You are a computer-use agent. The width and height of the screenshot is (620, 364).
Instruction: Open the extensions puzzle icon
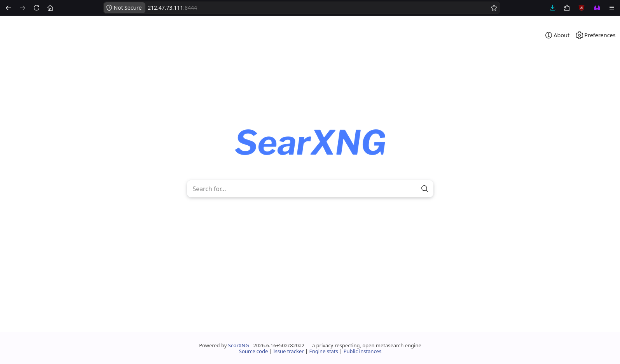[x=567, y=8]
